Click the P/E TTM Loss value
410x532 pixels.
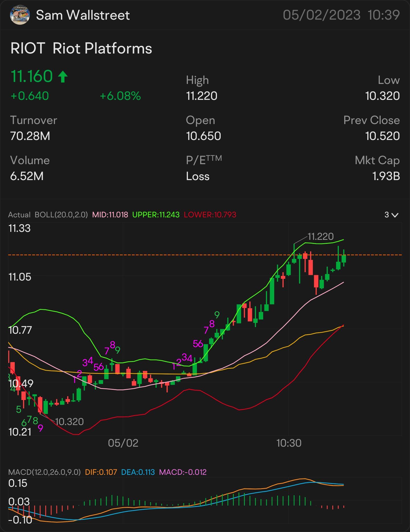198,176
